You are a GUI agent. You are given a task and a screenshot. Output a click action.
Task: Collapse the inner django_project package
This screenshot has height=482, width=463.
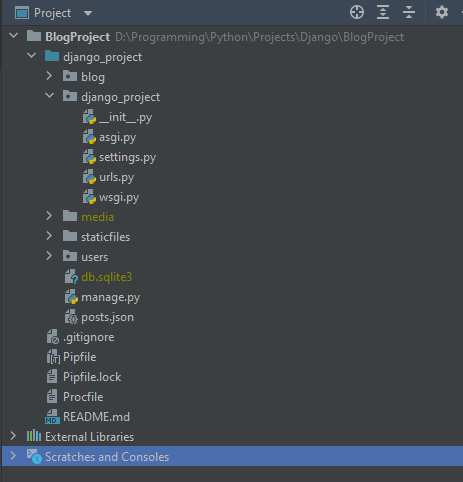(50, 95)
